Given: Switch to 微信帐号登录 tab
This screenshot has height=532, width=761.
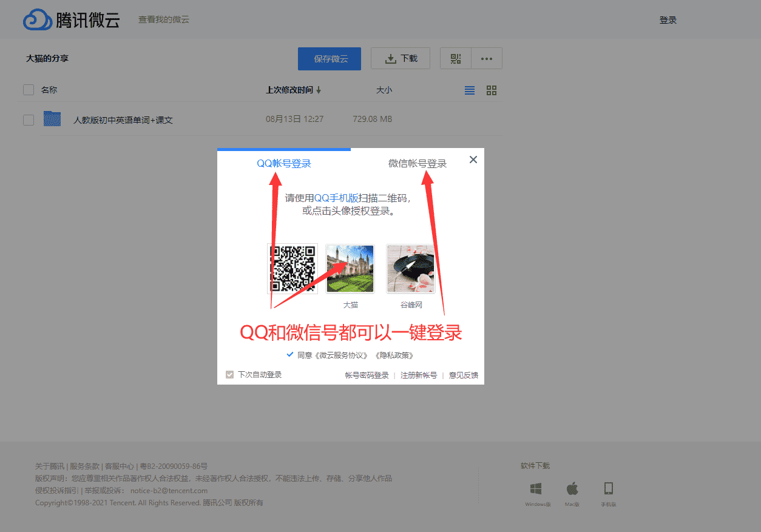Looking at the screenshot, I should [x=418, y=164].
